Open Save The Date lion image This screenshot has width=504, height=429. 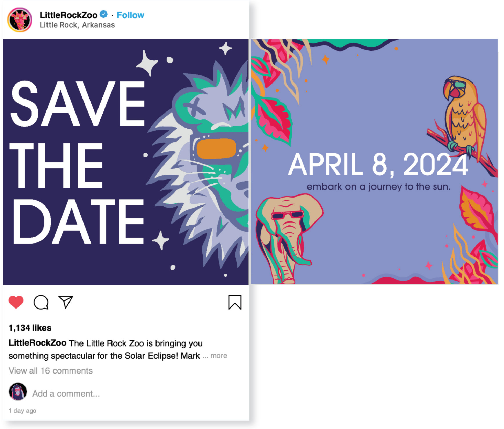[x=126, y=162]
